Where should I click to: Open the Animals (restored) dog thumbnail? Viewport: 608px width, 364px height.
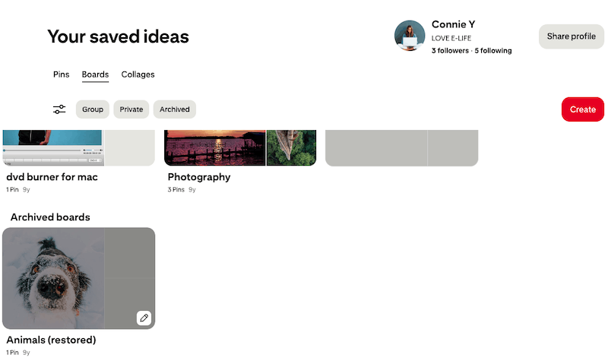[x=53, y=278]
